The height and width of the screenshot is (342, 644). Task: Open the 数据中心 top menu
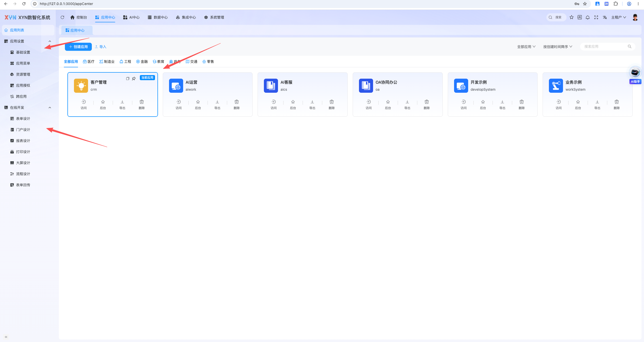[158, 17]
